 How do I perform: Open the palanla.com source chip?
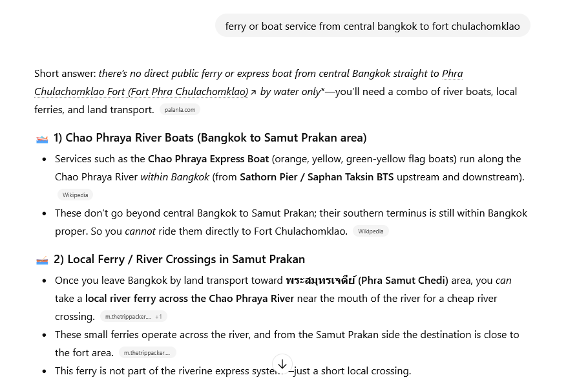coord(180,110)
